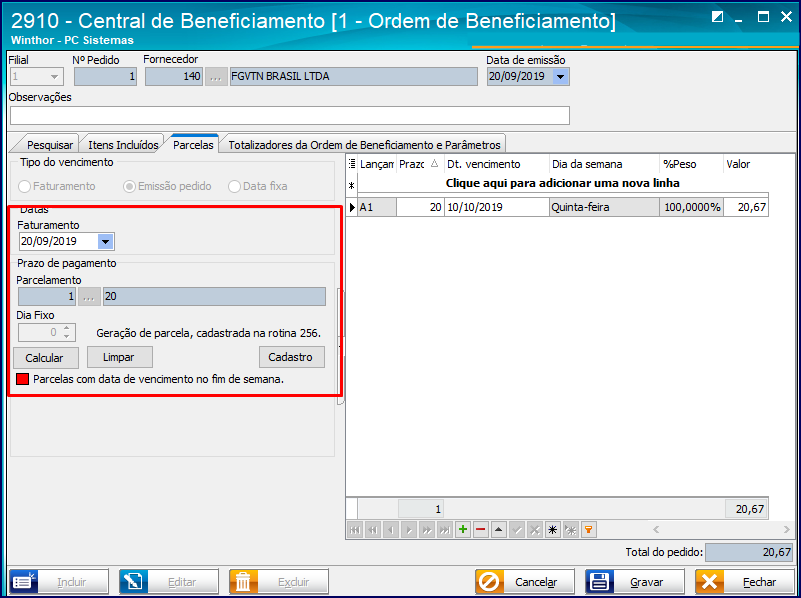Click Parcelamento code field
This screenshot has height=598, width=801.
(47, 296)
